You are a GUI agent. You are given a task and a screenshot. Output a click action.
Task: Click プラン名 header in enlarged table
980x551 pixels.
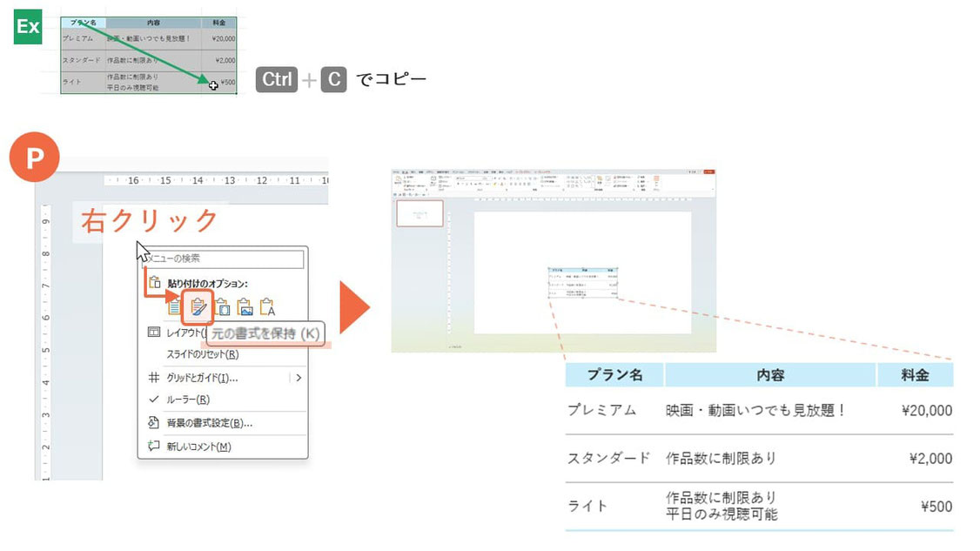coord(615,375)
